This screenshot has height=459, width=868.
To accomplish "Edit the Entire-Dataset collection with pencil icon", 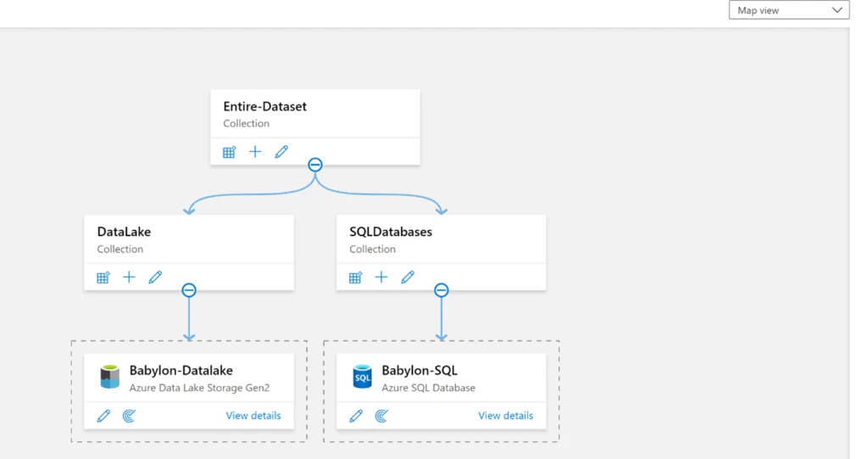I will (281, 152).
